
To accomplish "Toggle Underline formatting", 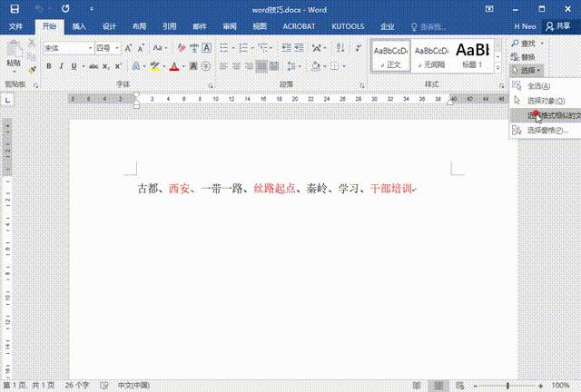I will pos(74,66).
